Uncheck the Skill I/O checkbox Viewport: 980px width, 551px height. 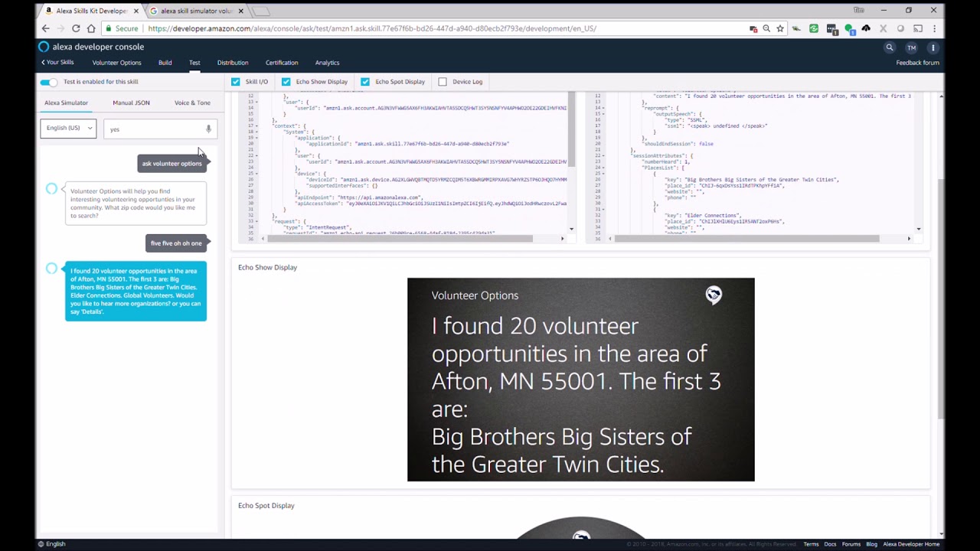[235, 82]
